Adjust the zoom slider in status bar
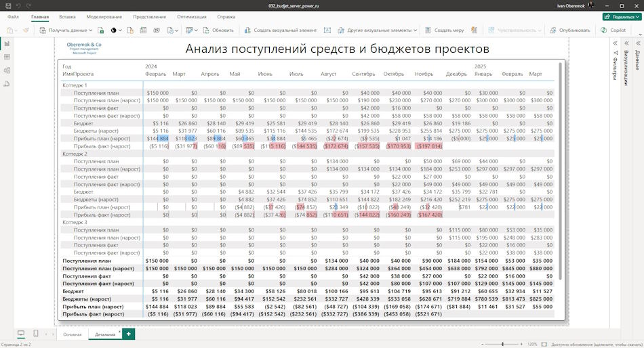Image resolution: width=644 pixels, height=348 pixels. (503, 345)
